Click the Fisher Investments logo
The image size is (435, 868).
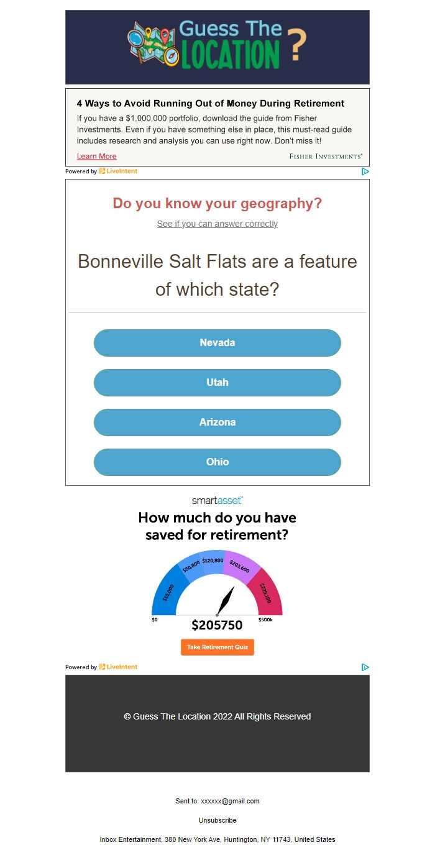point(326,157)
